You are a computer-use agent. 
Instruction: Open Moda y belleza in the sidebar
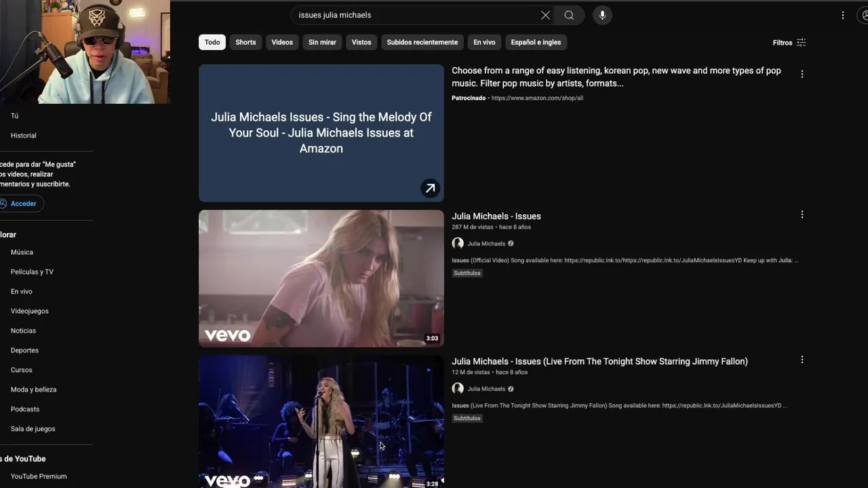point(33,390)
